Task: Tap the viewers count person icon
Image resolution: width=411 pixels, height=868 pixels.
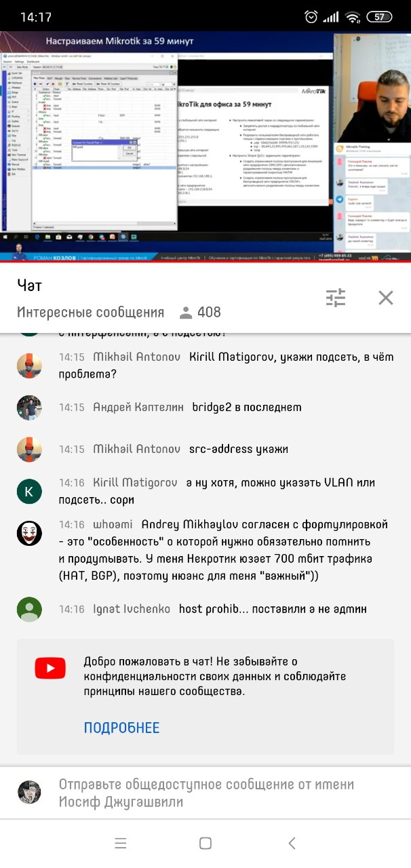Action: point(185,313)
